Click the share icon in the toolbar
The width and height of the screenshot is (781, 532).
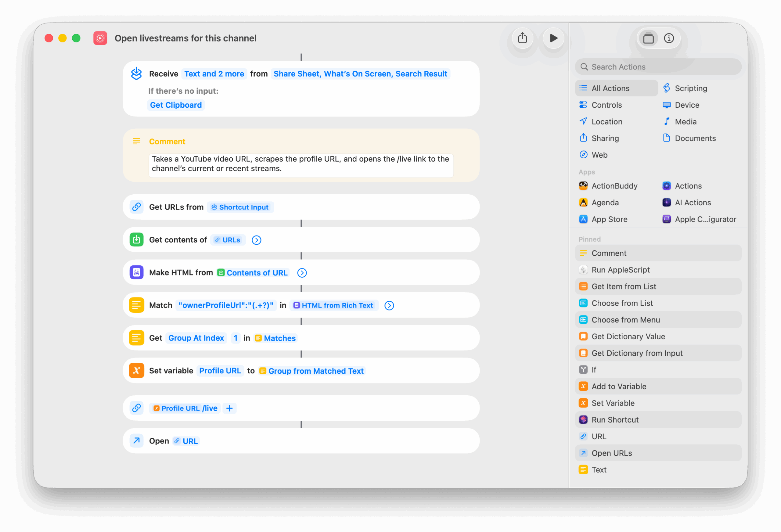point(522,38)
